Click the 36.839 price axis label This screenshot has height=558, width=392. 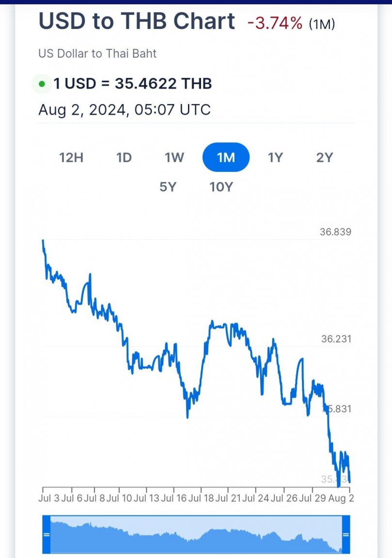335,232
